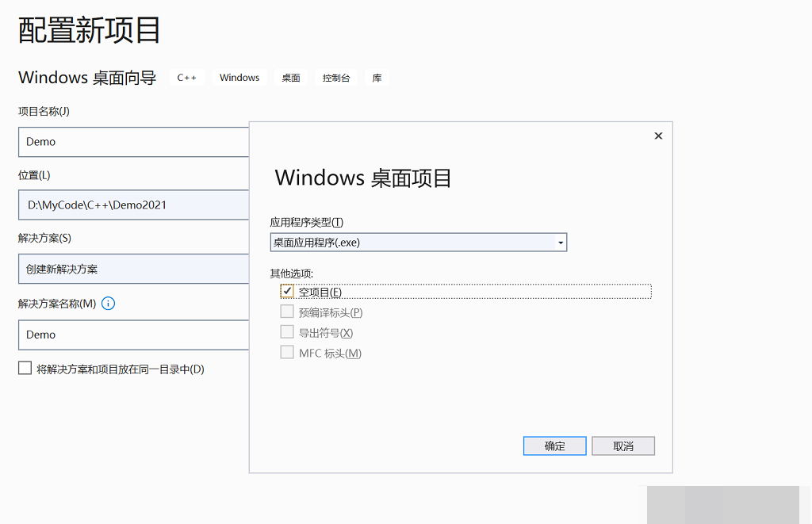Click the C++ tag
The width and height of the screenshot is (812, 524).
(187, 78)
